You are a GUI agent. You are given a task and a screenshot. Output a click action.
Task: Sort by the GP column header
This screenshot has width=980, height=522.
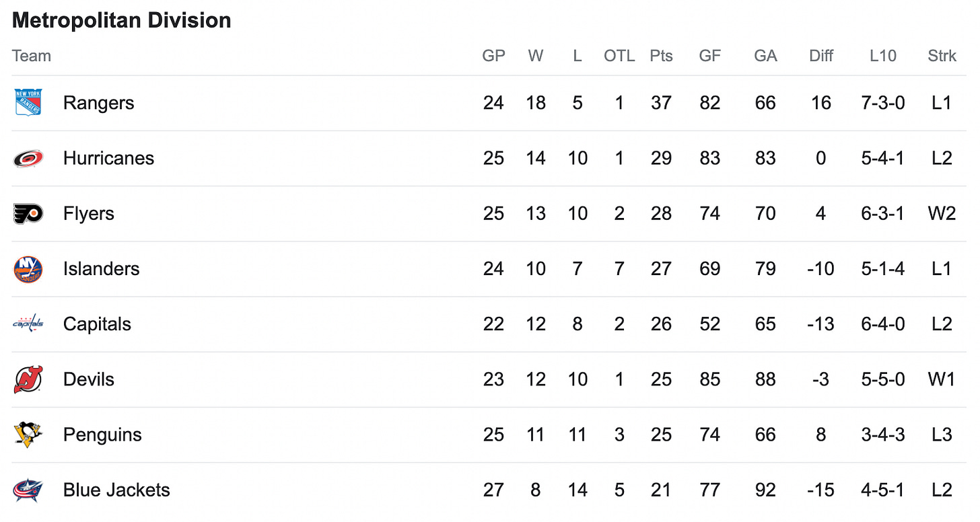click(493, 56)
